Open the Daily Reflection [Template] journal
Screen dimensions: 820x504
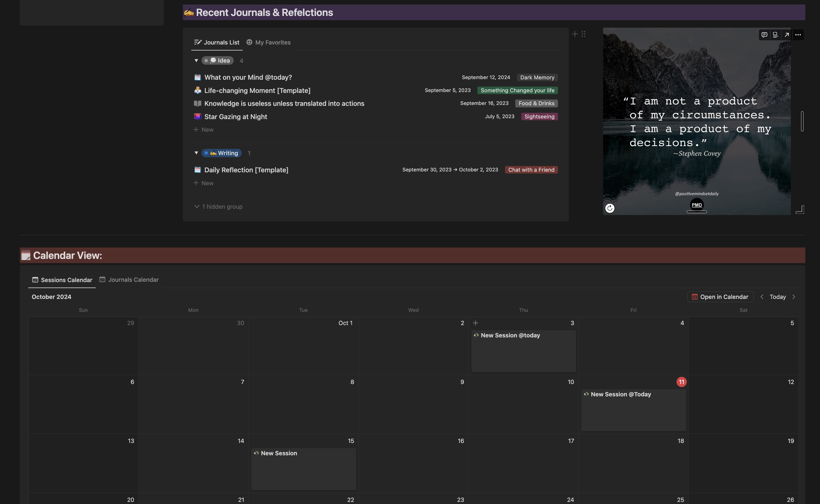(246, 170)
